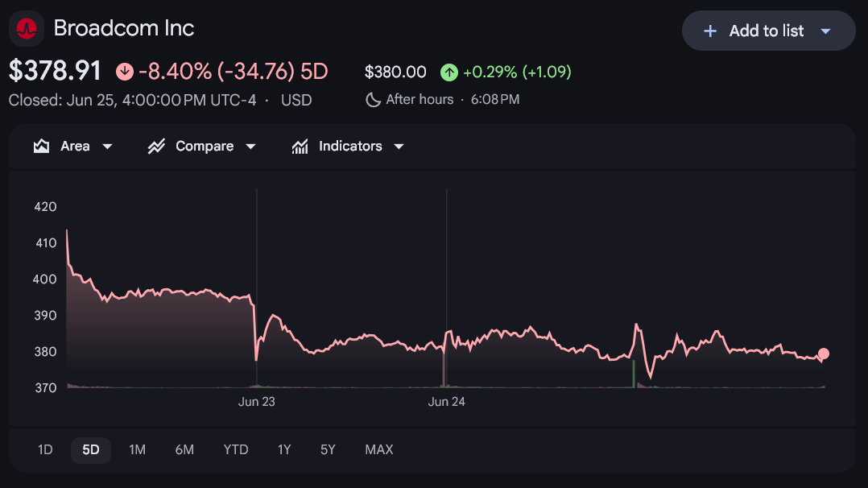The width and height of the screenshot is (868, 488).
Task: Click the Indicators label
Action: (x=350, y=147)
